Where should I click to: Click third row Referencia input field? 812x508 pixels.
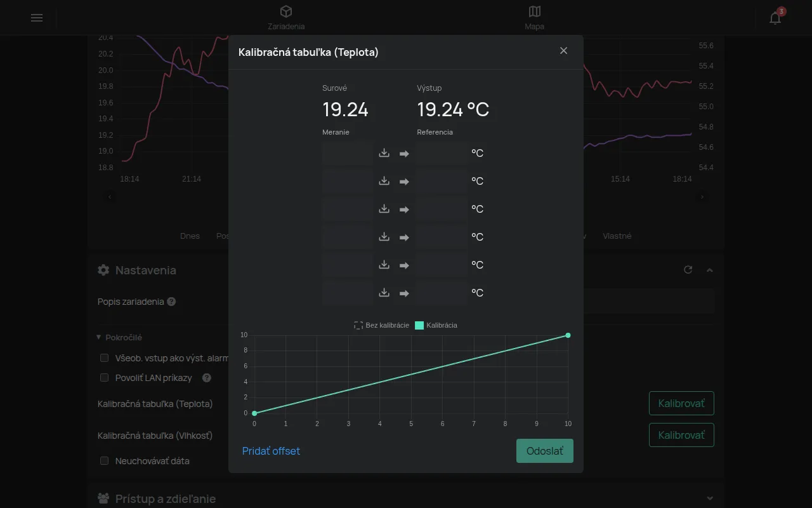[x=442, y=209]
